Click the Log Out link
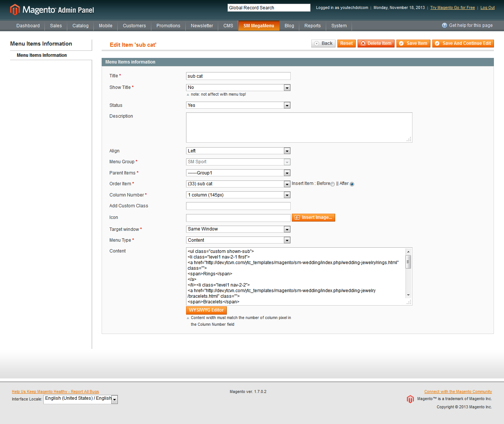This screenshot has width=504, height=424. click(488, 7)
